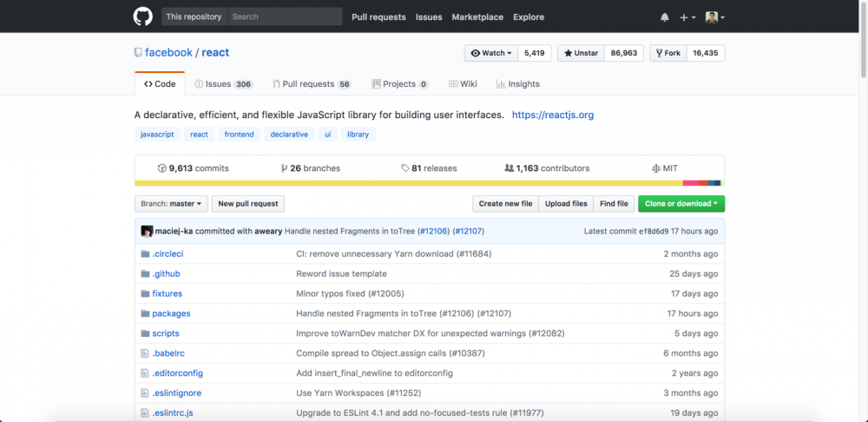Image resolution: width=868 pixels, height=422 pixels.
Task: Open the facebook owner link
Action: coord(169,53)
